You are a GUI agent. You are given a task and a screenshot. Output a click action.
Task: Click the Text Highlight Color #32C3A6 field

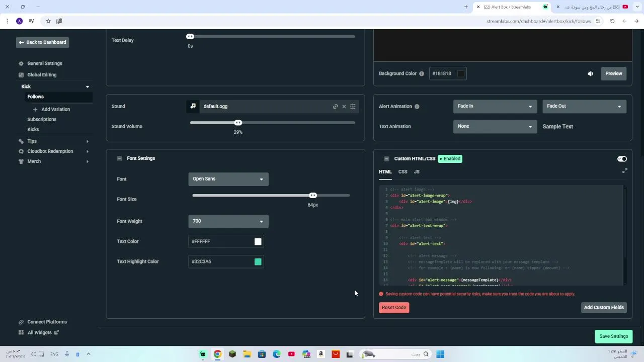click(226, 261)
